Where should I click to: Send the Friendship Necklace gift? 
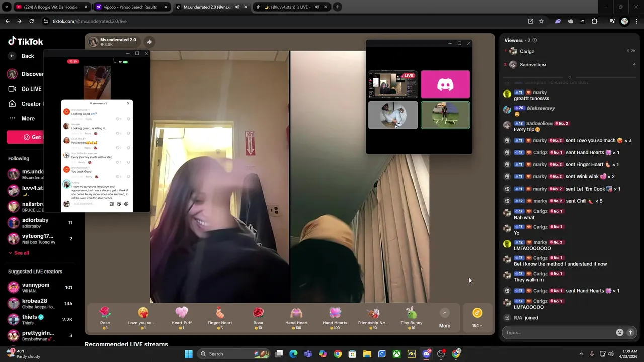pyautogui.click(x=373, y=318)
